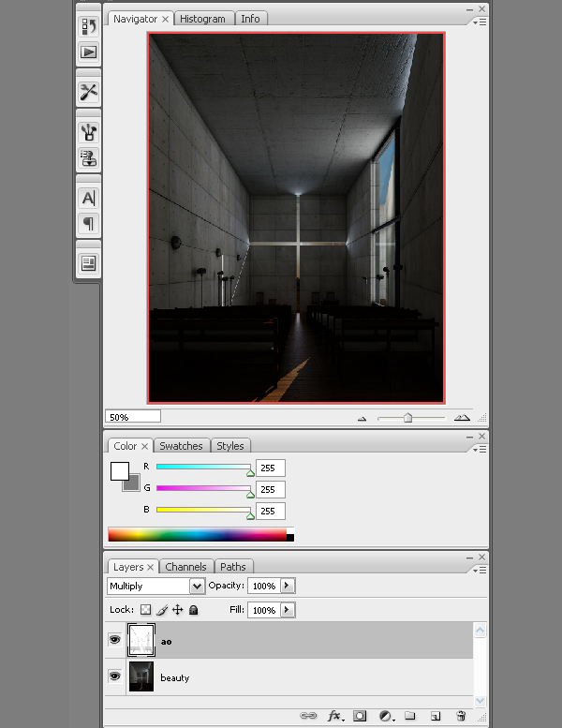The width and height of the screenshot is (562, 728).
Task: Open the History panel icon
Action: pos(88,26)
